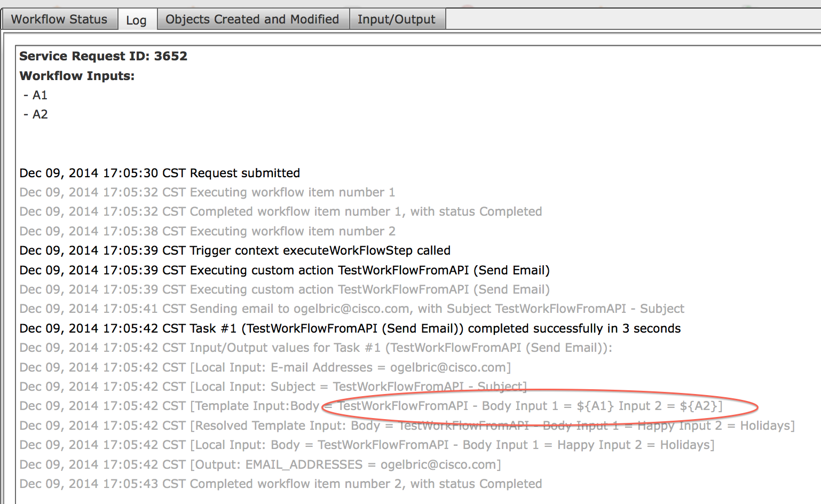Click the Service Request ID: 3652 heading
Image resolution: width=821 pixels, height=504 pixels.
click(x=104, y=56)
